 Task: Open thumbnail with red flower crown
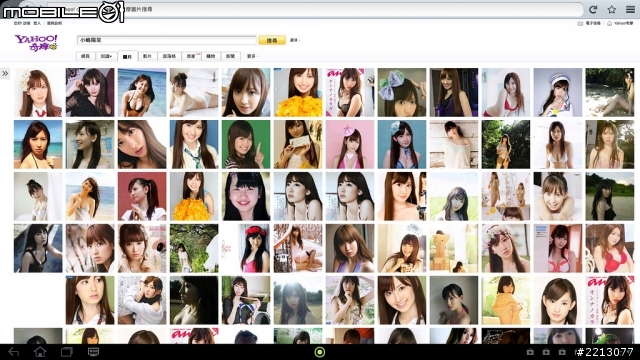pos(246,248)
